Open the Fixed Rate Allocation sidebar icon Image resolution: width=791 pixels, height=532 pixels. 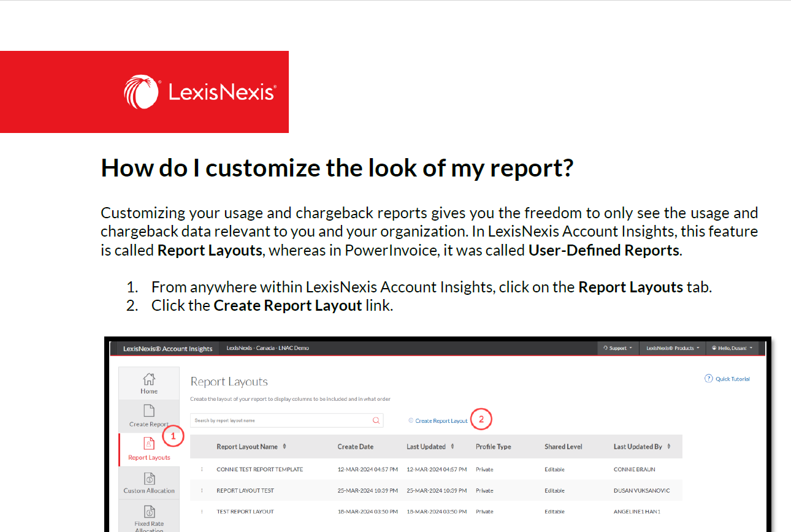point(149,512)
